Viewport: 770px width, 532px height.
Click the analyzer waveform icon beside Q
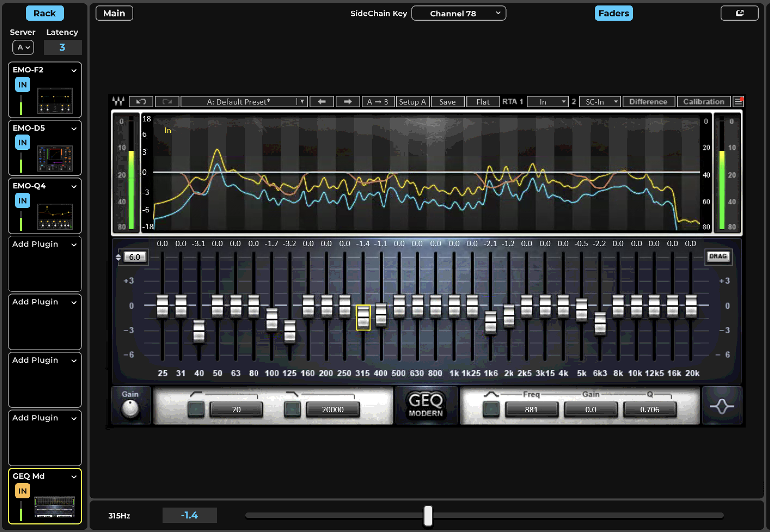(722, 406)
